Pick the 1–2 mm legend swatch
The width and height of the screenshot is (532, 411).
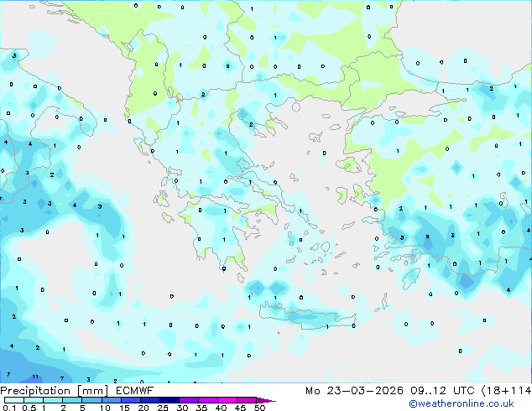(53, 400)
